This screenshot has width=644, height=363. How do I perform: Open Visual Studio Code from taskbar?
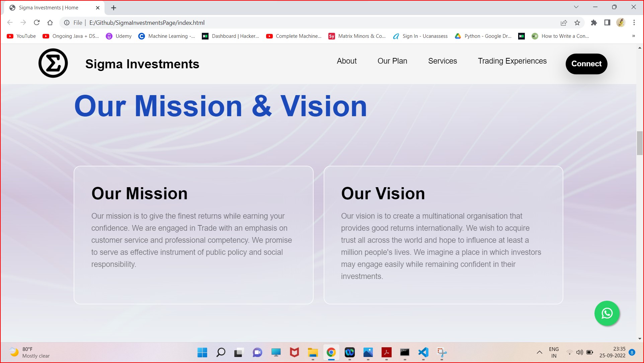click(x=423, y=352)
